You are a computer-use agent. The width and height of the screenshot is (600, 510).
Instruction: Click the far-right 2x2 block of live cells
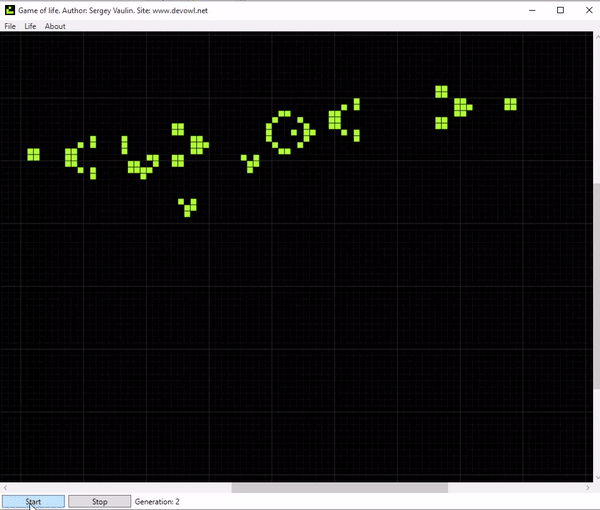point(510,104)
